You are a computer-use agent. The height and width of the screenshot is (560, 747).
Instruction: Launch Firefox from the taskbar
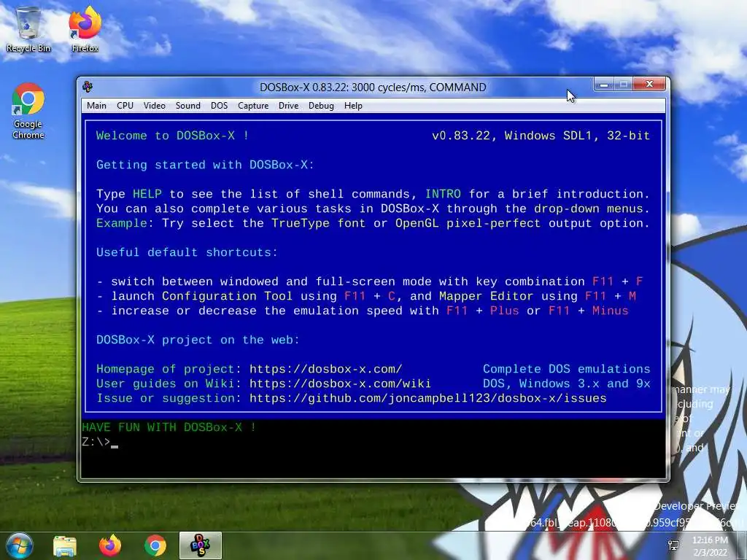110,545
